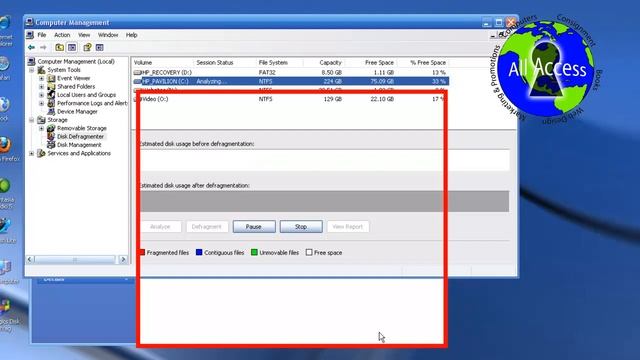The height and width of the screenshot is (360, 640).
Task: Open Firefox desktop icon
Action: pos(5,144)
